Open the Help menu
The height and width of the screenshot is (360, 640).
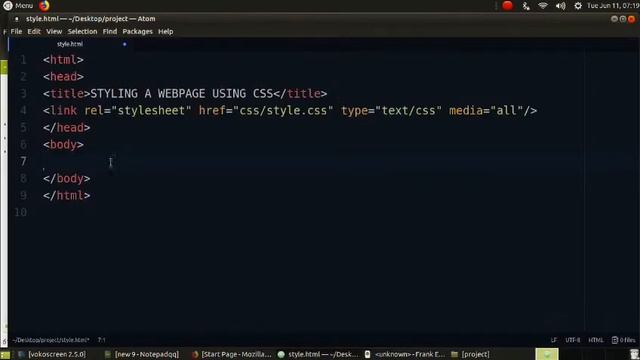[x=166, y=31]
